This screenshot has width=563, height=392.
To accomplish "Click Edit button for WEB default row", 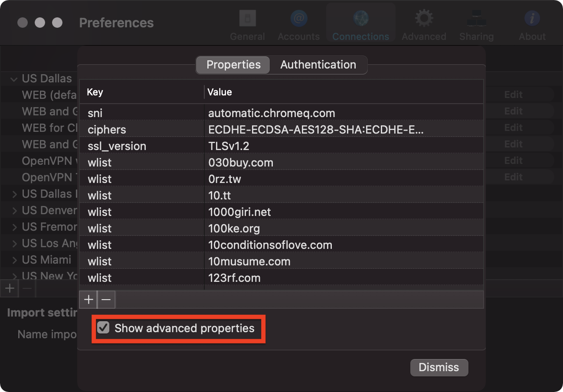I will tap(513, 95).
